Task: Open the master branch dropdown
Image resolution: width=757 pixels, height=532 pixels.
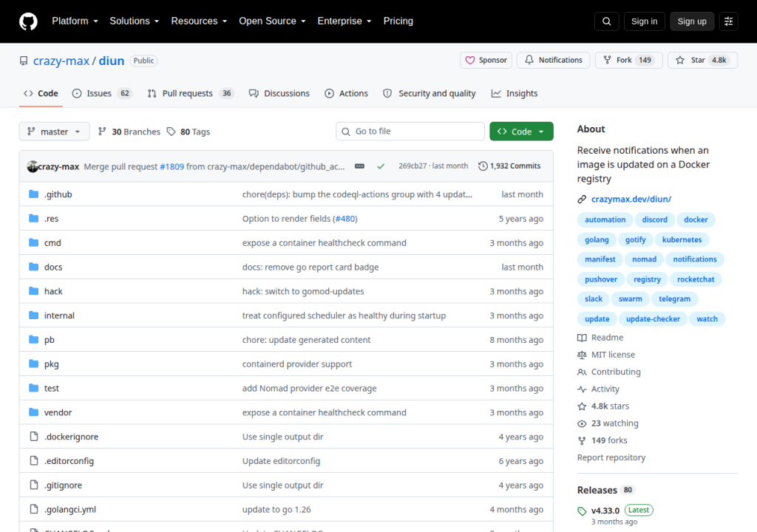Action: 54,132
